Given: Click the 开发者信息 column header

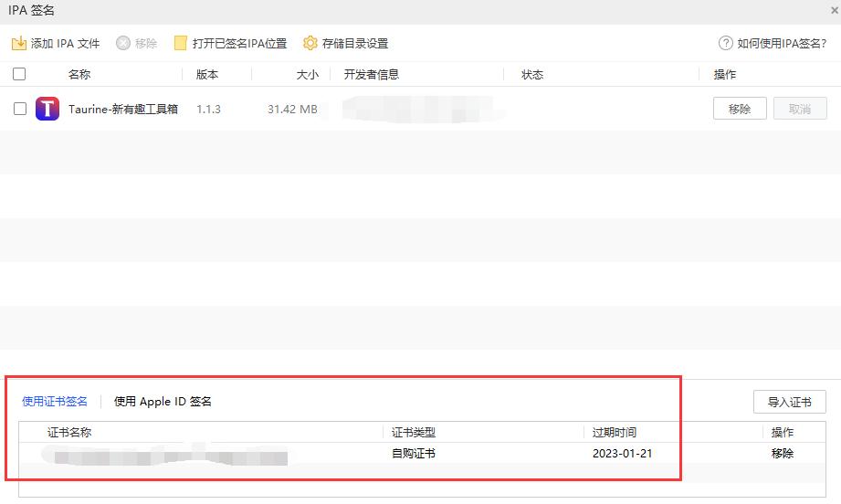Looking at the screenshot, I should pos(371,75).
